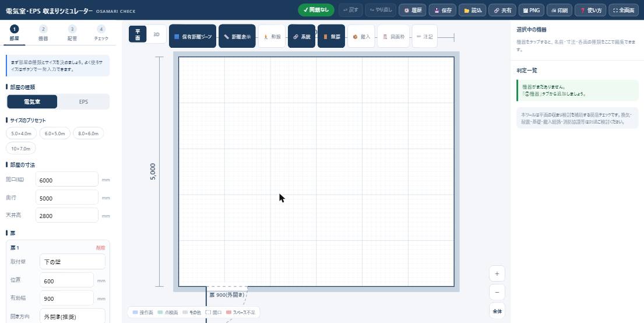Click the やり直し redo button

381,10
